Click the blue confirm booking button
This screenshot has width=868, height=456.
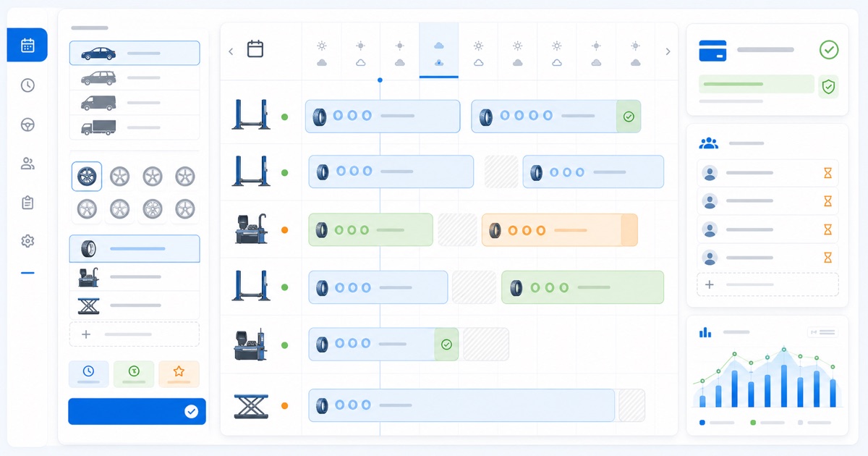pyautogui.click(x=137, y=411)
